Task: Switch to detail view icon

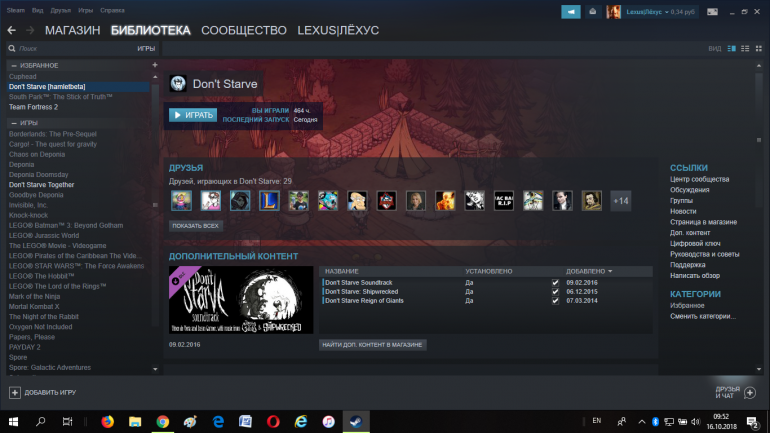Action: click(732, 49)
